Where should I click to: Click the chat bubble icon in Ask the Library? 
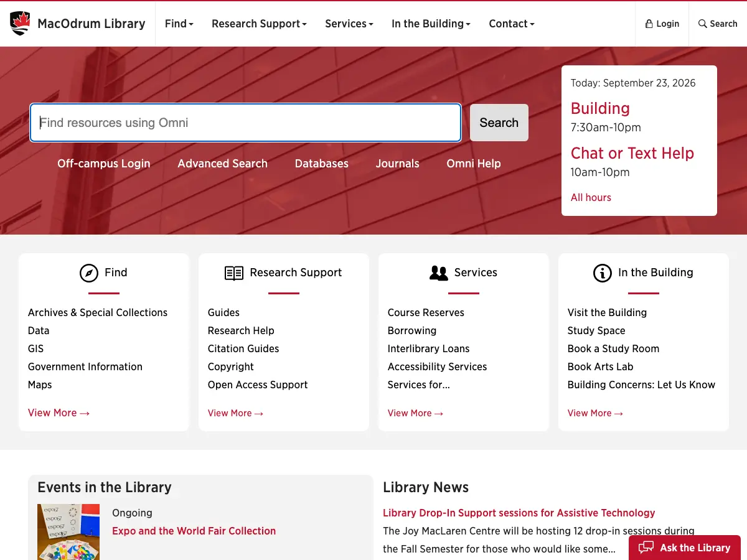tap(646, 548)
